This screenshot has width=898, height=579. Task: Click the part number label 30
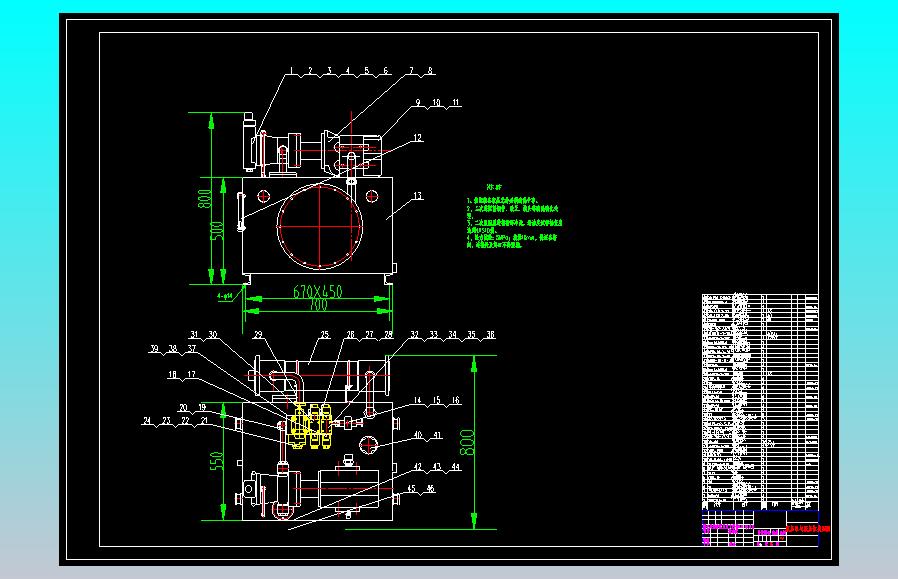213,334
